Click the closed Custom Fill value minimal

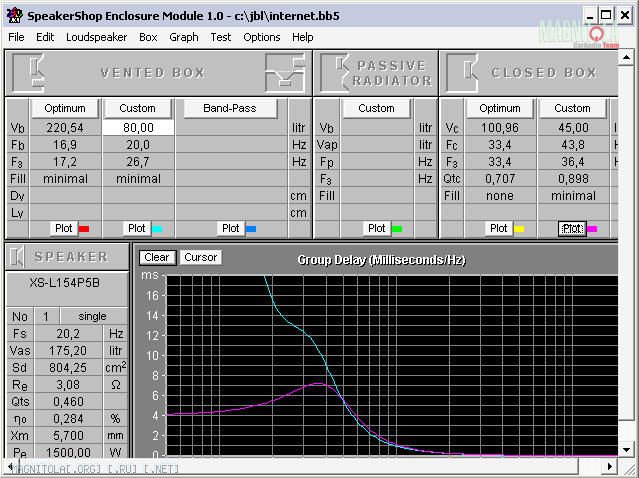point(573,196)
